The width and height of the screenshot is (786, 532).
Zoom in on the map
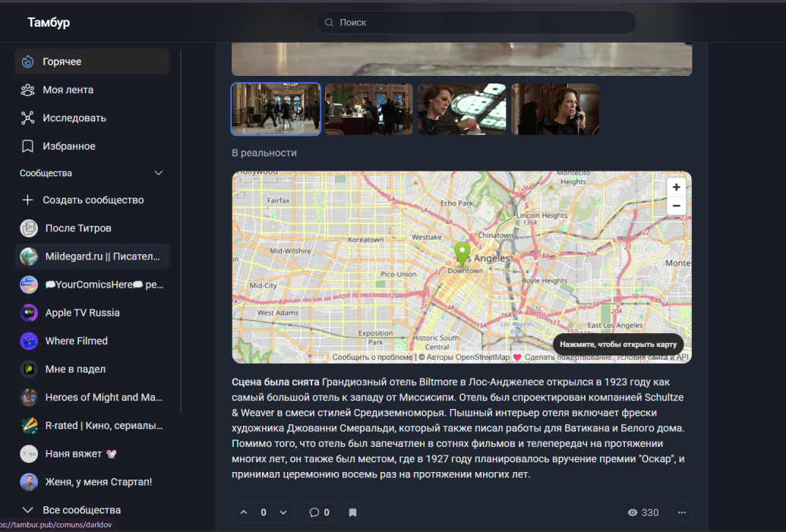(676, 187)
